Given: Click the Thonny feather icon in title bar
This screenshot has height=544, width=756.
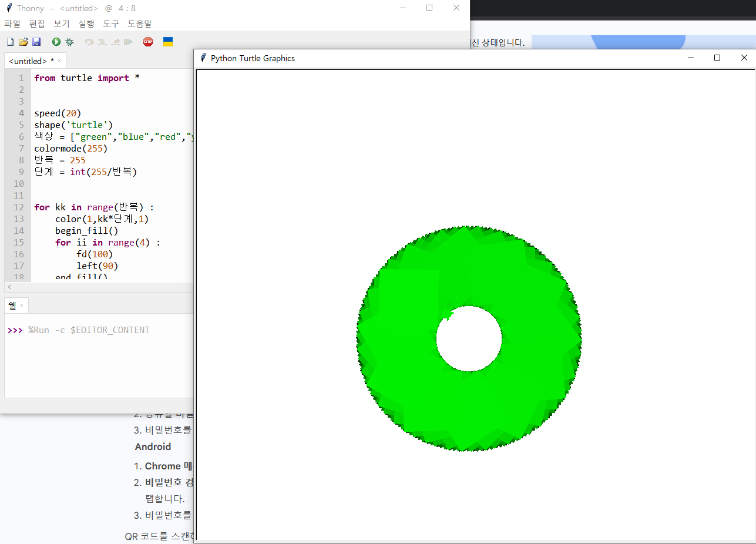Looking at the screenshot, I should (x=9, y=8).
